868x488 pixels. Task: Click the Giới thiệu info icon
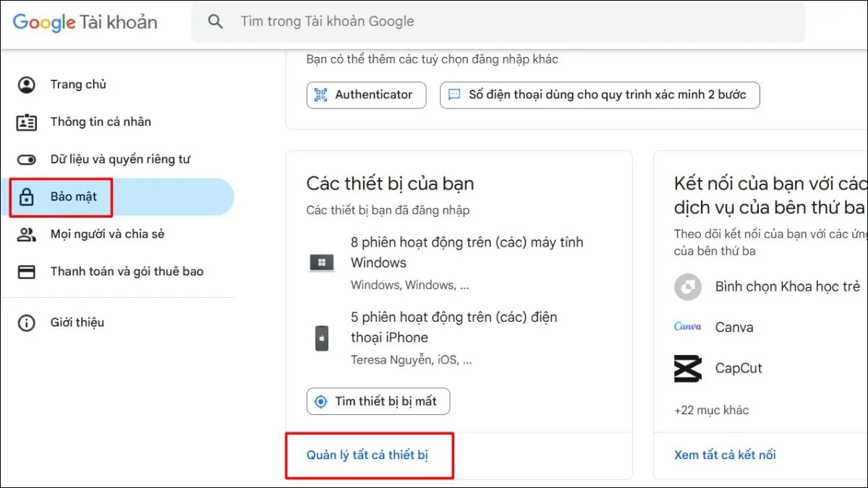coord(27,322)
